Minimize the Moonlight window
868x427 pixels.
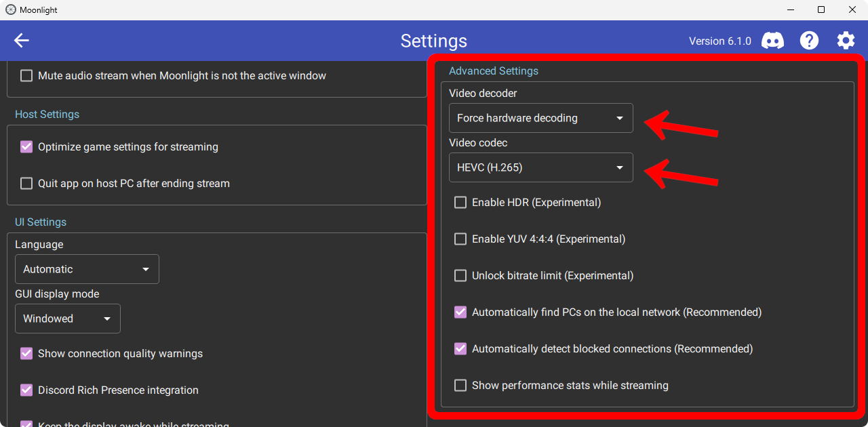pos(790,10)
